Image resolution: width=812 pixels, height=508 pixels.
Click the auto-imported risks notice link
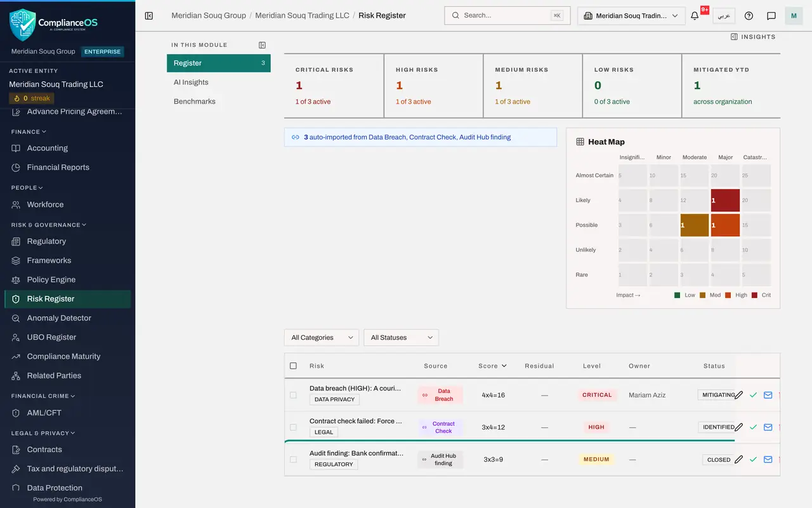tap(421, 137)
